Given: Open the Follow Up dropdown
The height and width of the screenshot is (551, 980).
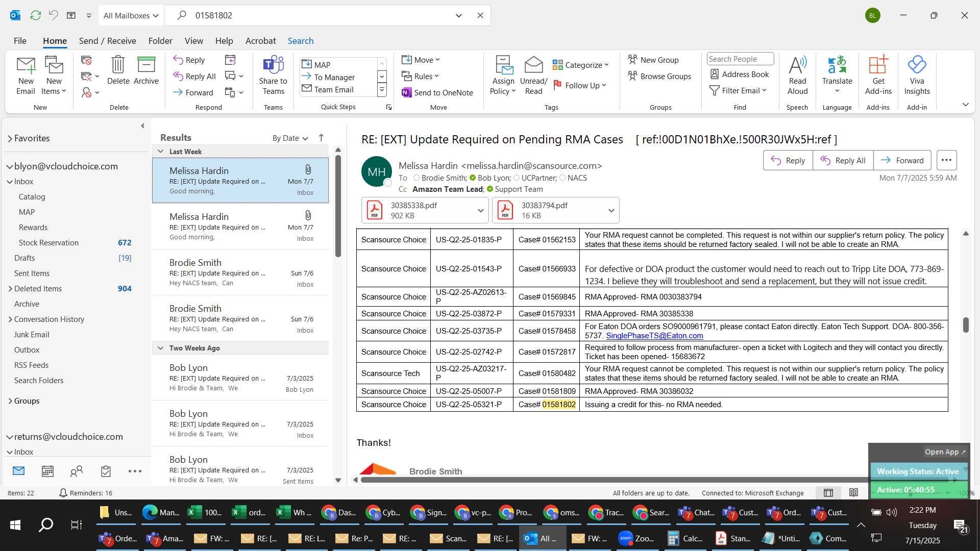Looking at the screenshot, I should coord(580,85).
